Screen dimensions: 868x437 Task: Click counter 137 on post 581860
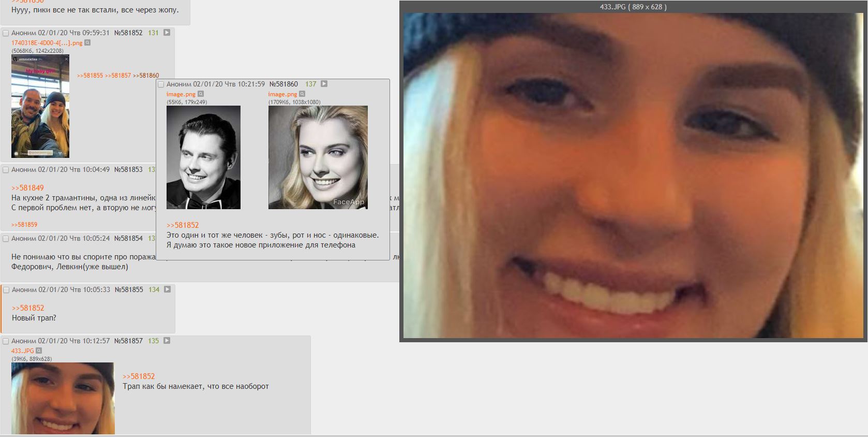pos(310,84)
